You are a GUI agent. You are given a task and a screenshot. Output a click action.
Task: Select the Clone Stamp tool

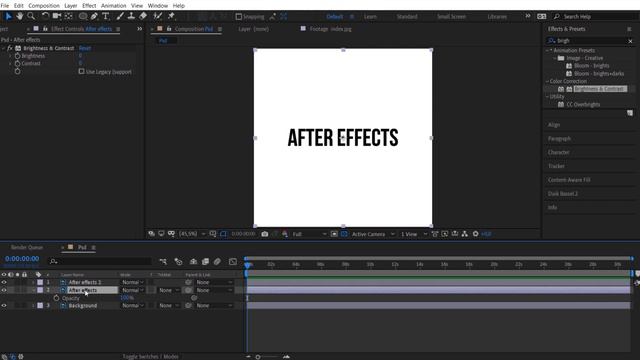click(131, 16)
